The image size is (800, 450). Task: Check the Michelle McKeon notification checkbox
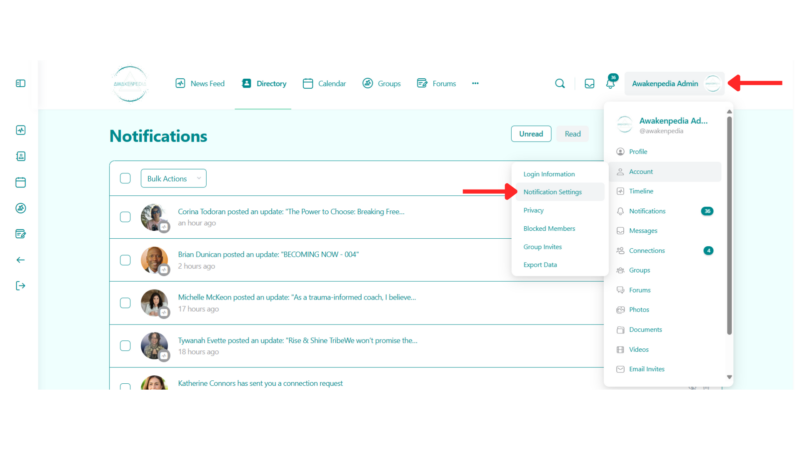coord(125,303)
